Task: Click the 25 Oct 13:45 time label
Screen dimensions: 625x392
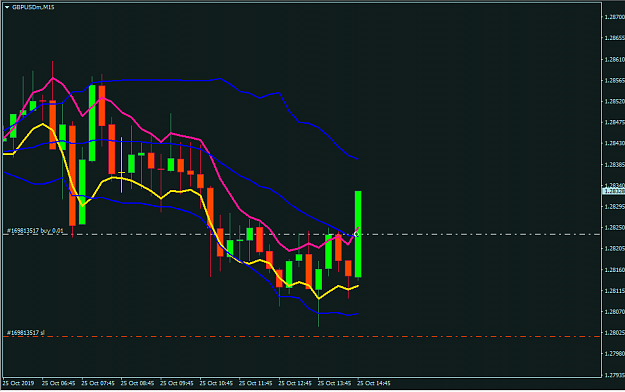Action: pos(335,383)
